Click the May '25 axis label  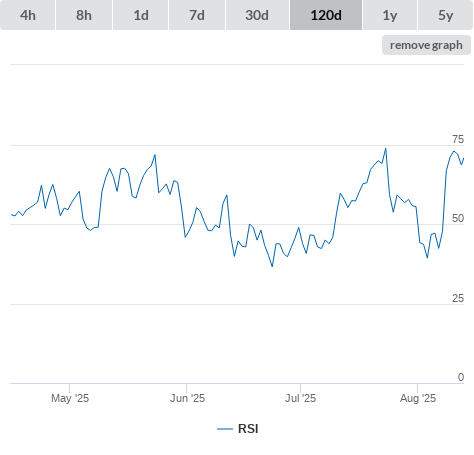70,398
